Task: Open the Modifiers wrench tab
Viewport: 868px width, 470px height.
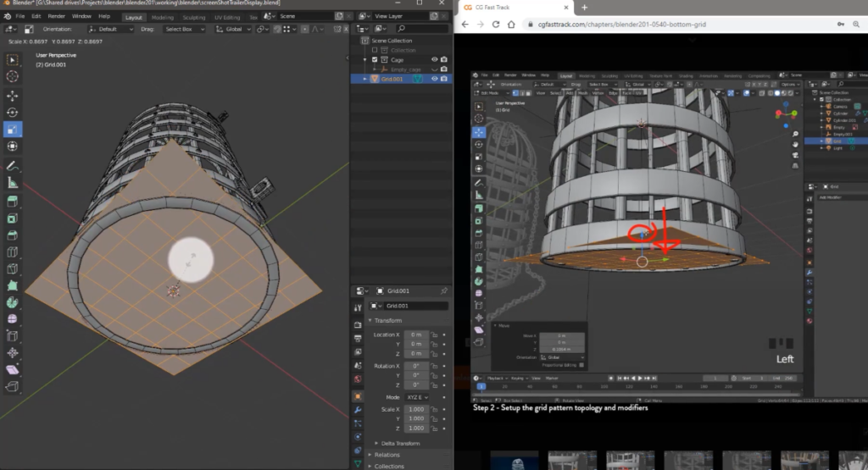Action: click(x=358, y=410)
